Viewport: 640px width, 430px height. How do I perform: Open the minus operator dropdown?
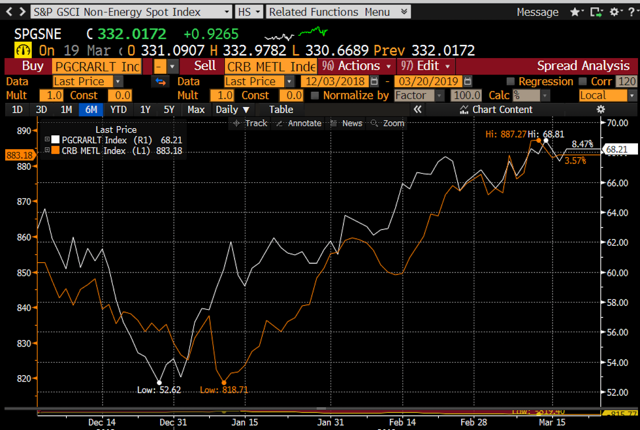(166, 66)
